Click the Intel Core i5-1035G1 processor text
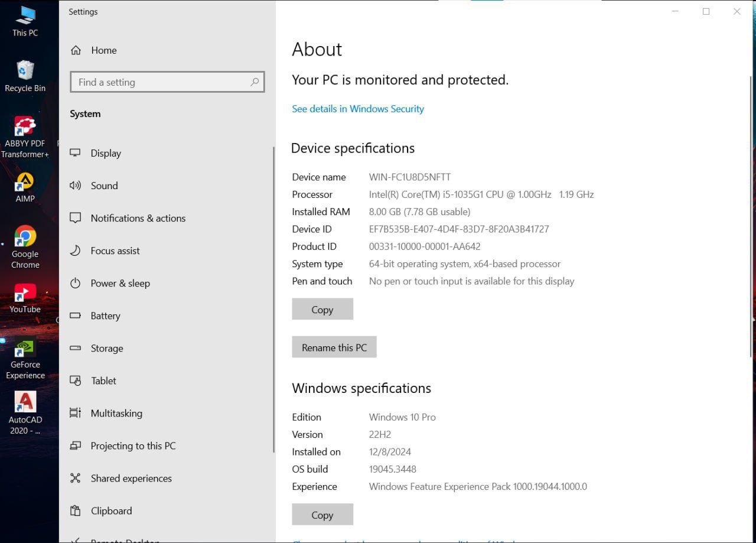This screenshot has height=543, width=756. pos(481,194)
